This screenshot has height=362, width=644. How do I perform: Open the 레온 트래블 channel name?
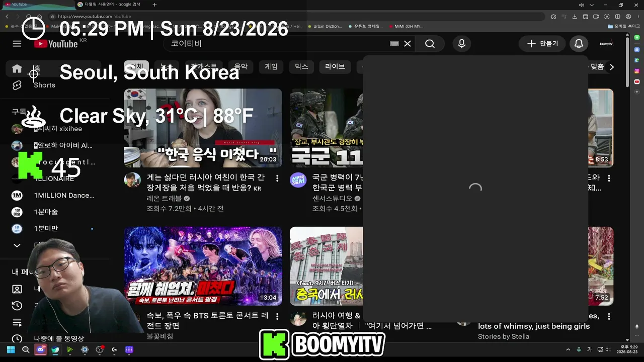164,199
